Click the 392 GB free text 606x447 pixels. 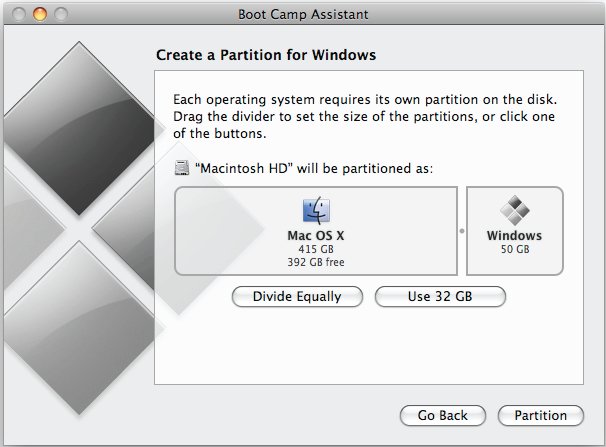(315, 262)
